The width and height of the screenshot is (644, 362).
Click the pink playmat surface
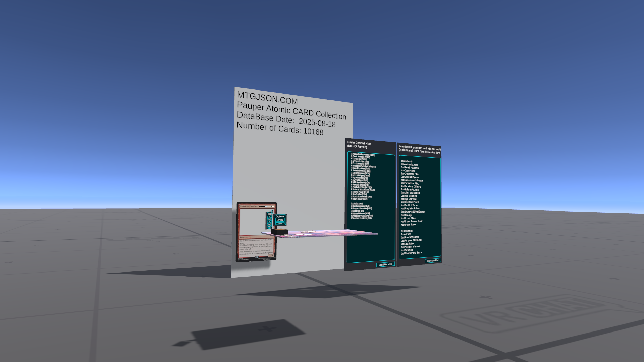(332, 232)
